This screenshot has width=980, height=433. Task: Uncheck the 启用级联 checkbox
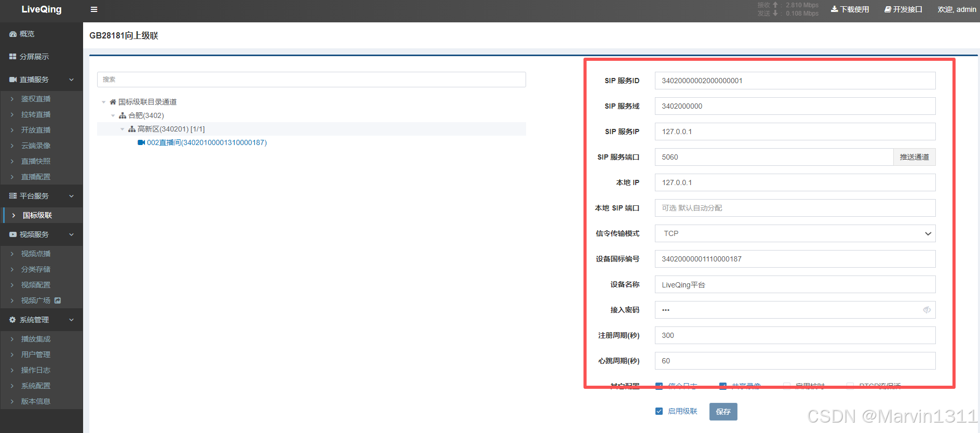[659, 411]
